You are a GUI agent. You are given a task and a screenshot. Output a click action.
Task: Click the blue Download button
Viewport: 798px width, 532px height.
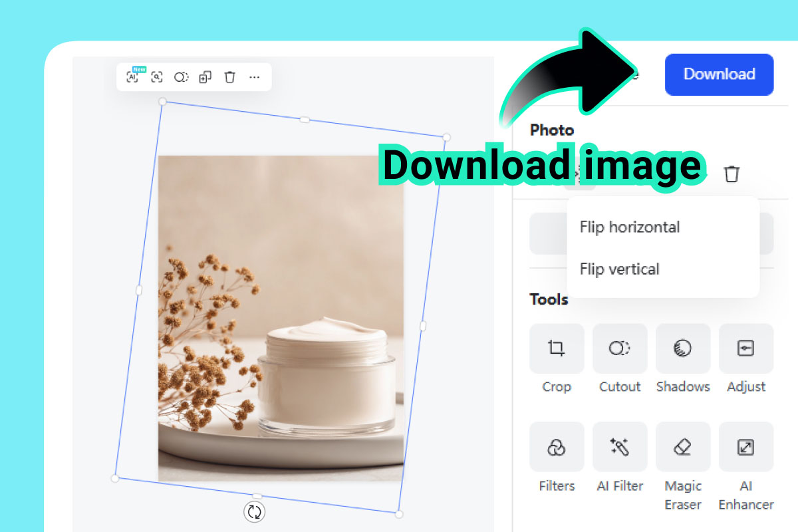point(719,74)
